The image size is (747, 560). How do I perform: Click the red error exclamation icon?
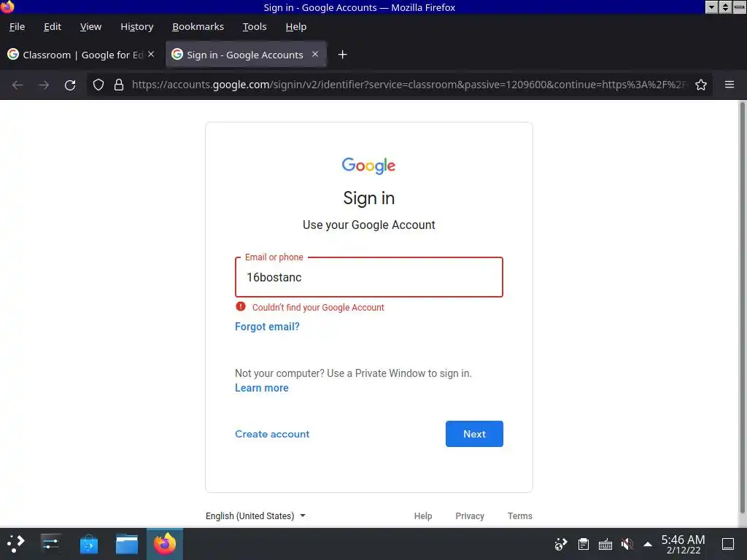point(241,307)
